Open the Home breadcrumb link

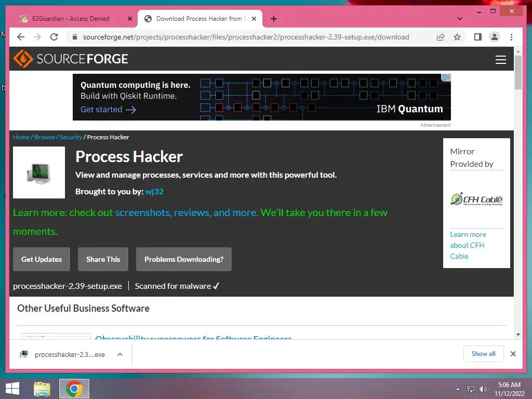(x=21, y=137)
